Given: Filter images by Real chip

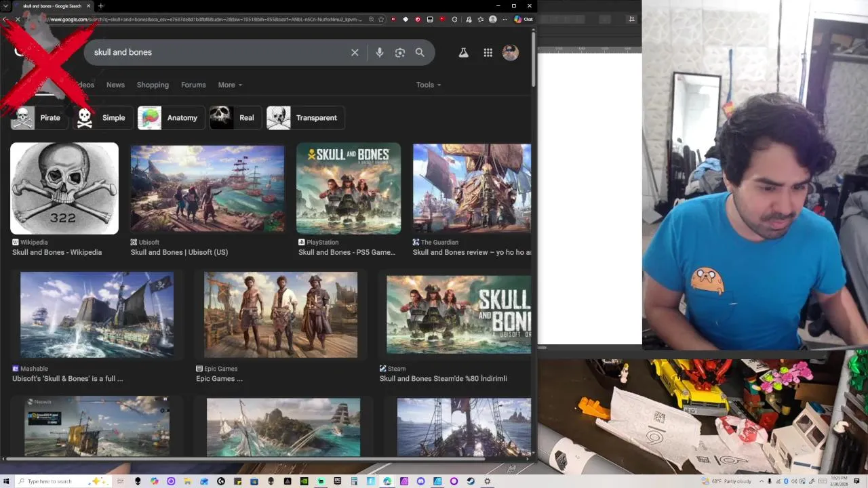Looking at the screenshot, I should point(235,118).
